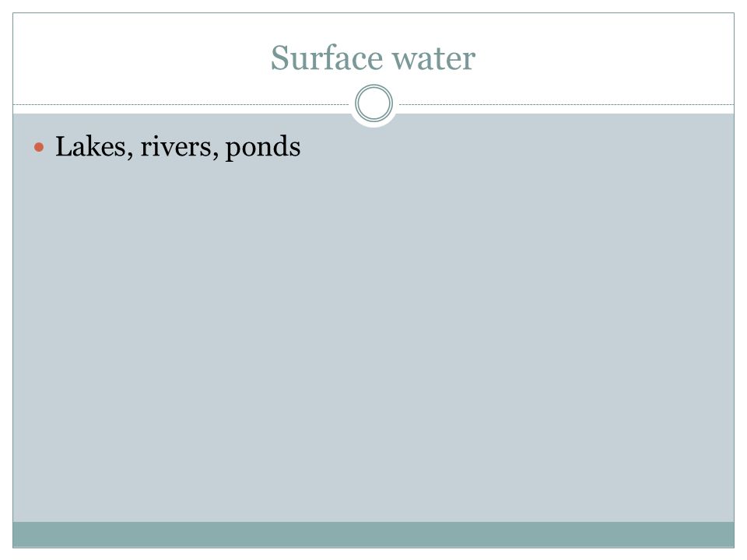Click the circle ornament below the title

pos(373,103)
